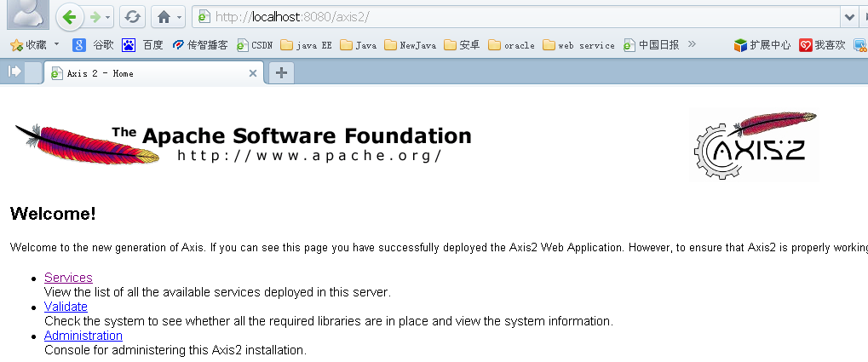Select the Axis 2 - Home tab

154,73
